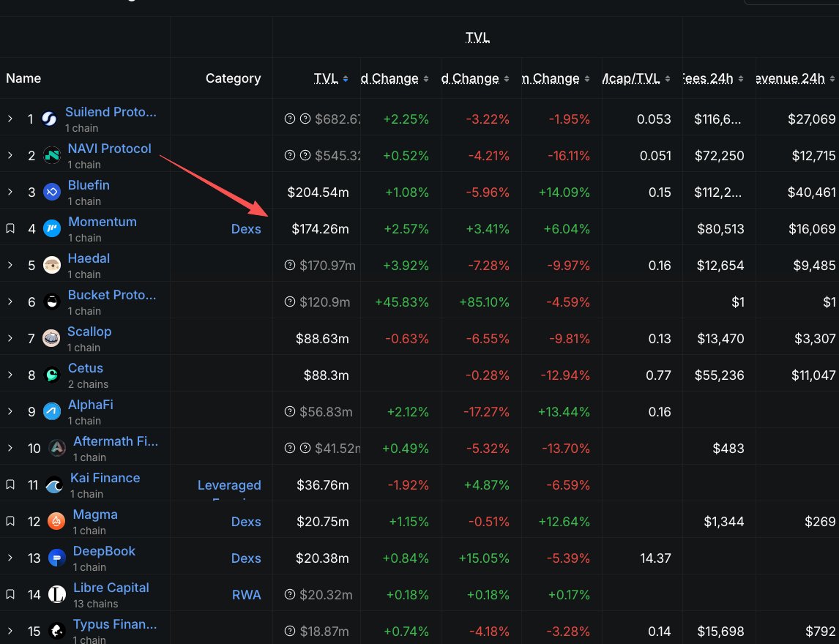Image resolution: width=839 pixels, height=644 pixels.
Task: Click the Bucket Protocol logo icon
Action: tap(52, 302)
